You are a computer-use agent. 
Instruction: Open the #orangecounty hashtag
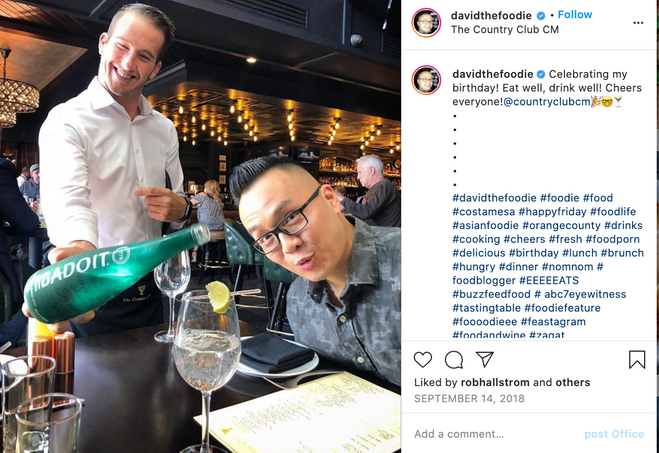click(x=561, y=226)
